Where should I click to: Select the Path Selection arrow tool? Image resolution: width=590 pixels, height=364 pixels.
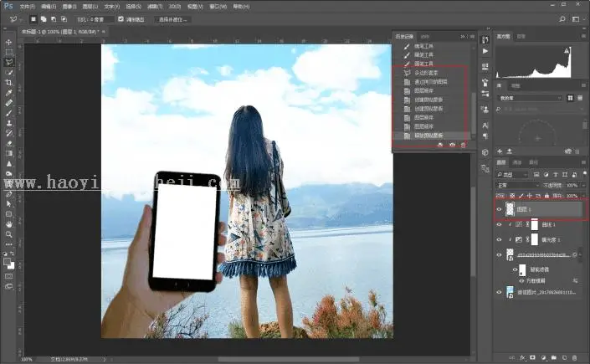click(x=8, y=203)
